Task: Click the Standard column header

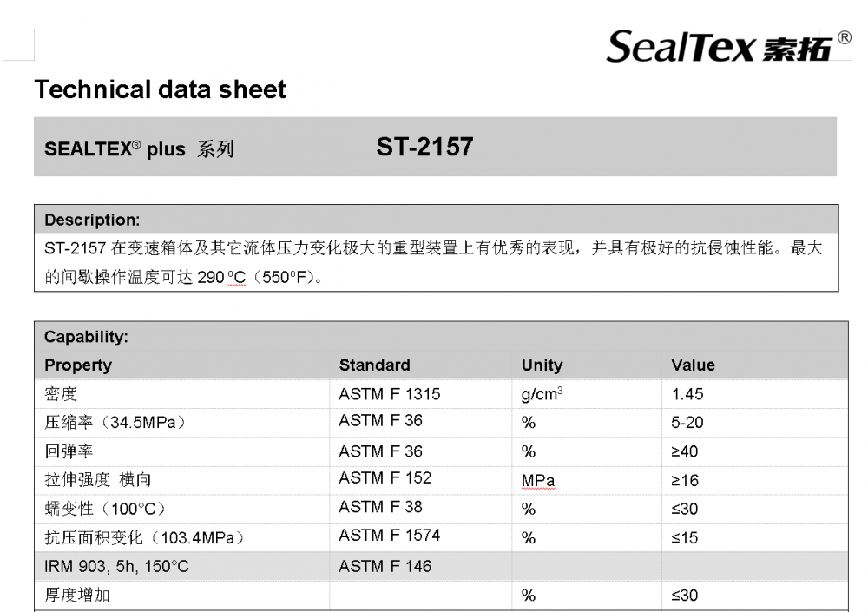Action: (375, 365)
